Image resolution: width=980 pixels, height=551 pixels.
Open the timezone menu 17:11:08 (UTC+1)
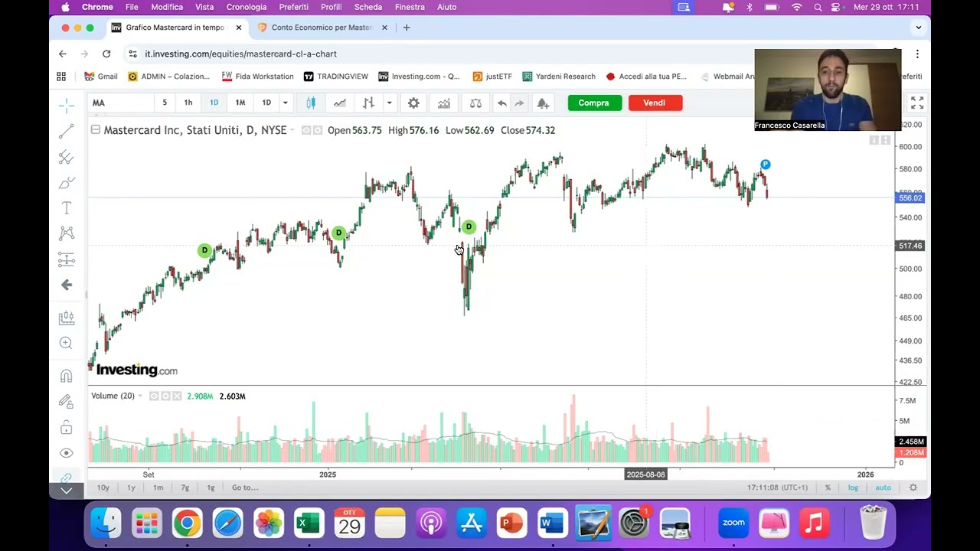[778, 487]
